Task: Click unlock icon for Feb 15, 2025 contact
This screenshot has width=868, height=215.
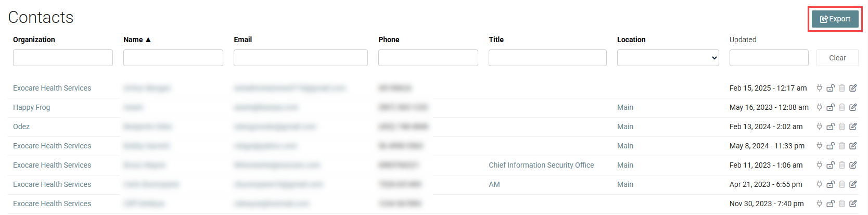Action: click(x=831, y=88)
